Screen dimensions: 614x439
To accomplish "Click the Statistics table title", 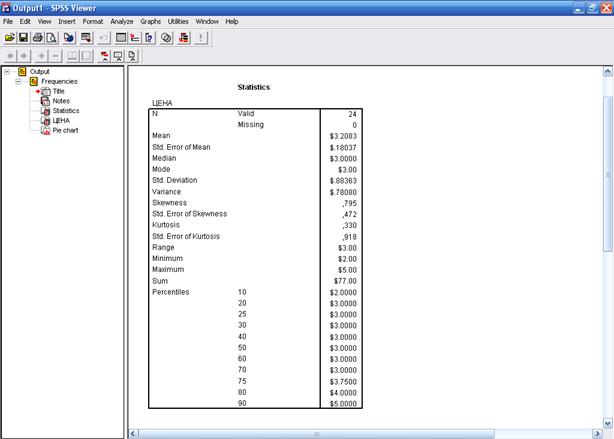I will tap(253, 87).
